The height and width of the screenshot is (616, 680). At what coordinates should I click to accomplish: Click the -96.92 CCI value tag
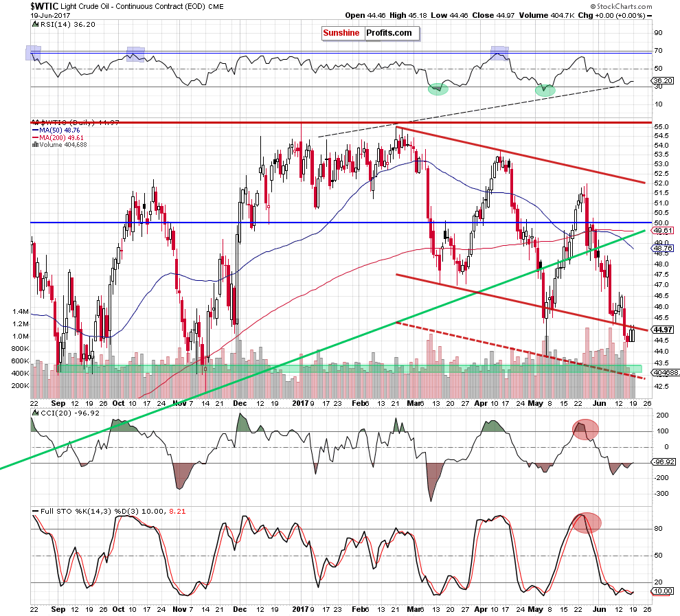[664, 462]
